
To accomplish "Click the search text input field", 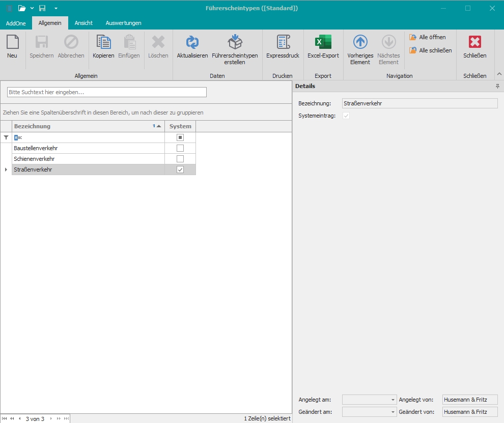I will 107,92.
